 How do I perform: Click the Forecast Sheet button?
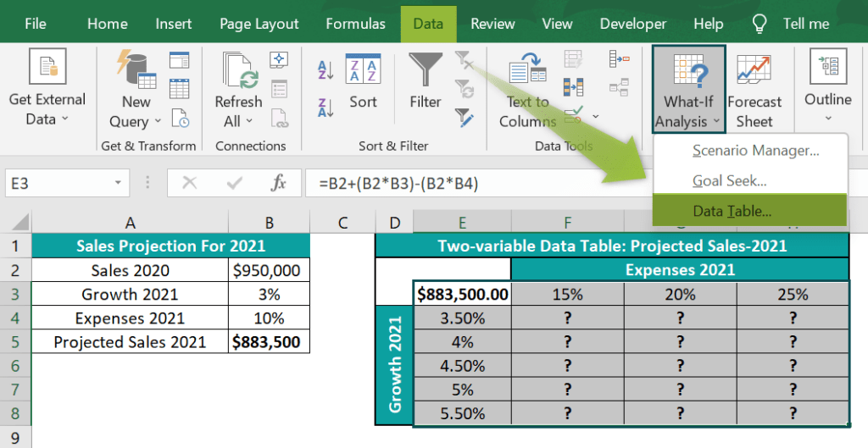point(754,91)
